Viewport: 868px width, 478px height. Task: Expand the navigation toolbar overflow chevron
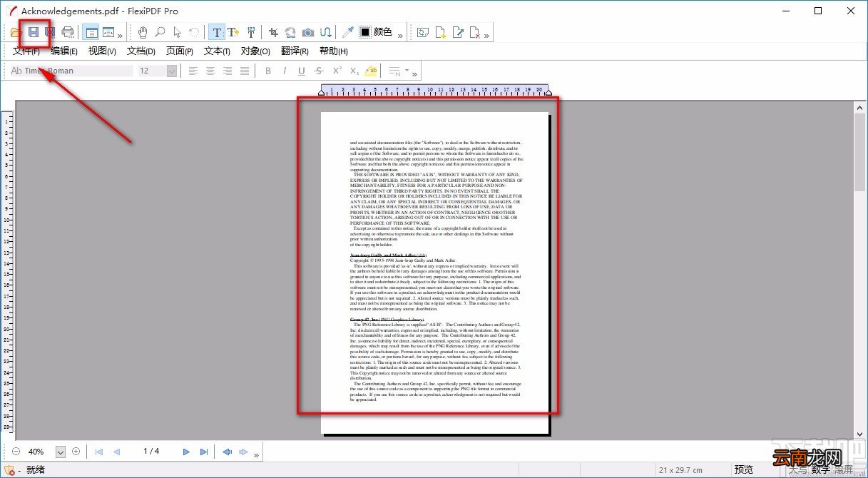(x=256, y=454)
